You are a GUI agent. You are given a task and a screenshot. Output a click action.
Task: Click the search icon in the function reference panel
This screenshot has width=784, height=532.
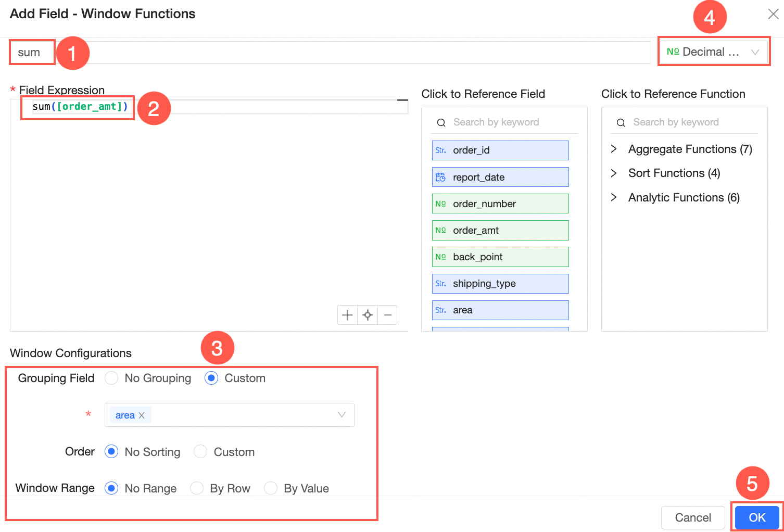(x=621, y=123)
